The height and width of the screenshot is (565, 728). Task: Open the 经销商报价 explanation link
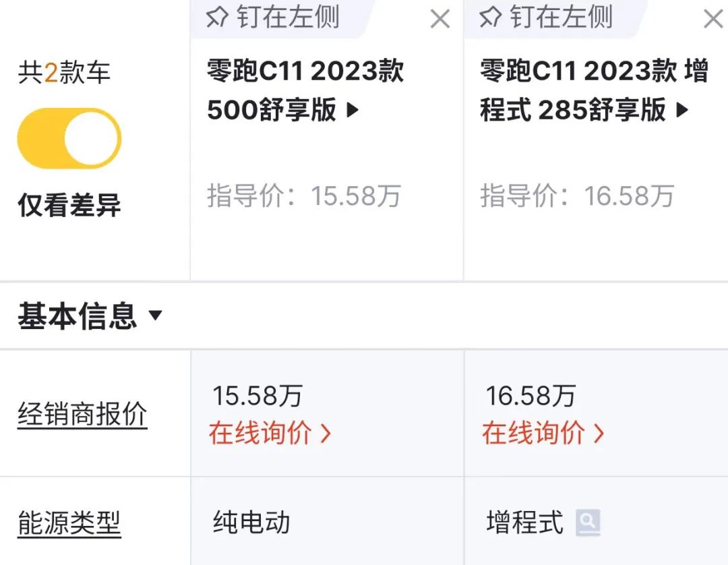[82, 414]
